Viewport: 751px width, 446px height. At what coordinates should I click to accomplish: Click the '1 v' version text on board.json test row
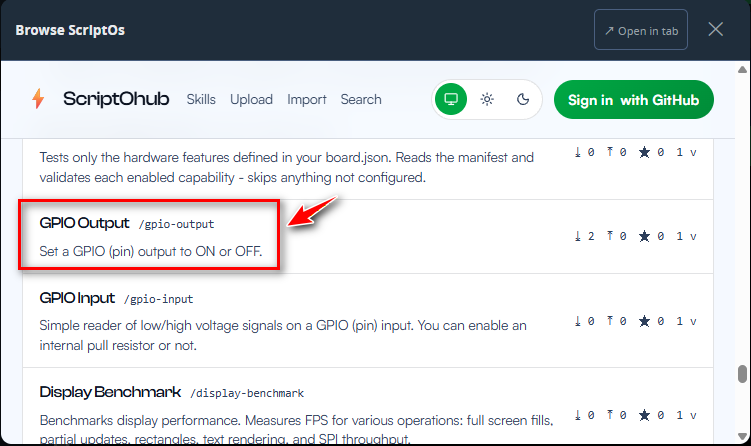[x=686, y=152]
